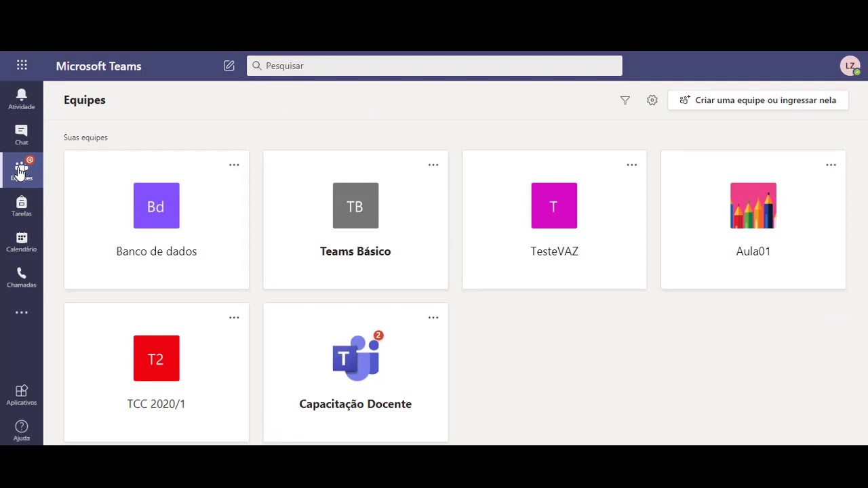868x488 pixels.
Task: Open the app launcher waffle icon
Action: point(22,65)
